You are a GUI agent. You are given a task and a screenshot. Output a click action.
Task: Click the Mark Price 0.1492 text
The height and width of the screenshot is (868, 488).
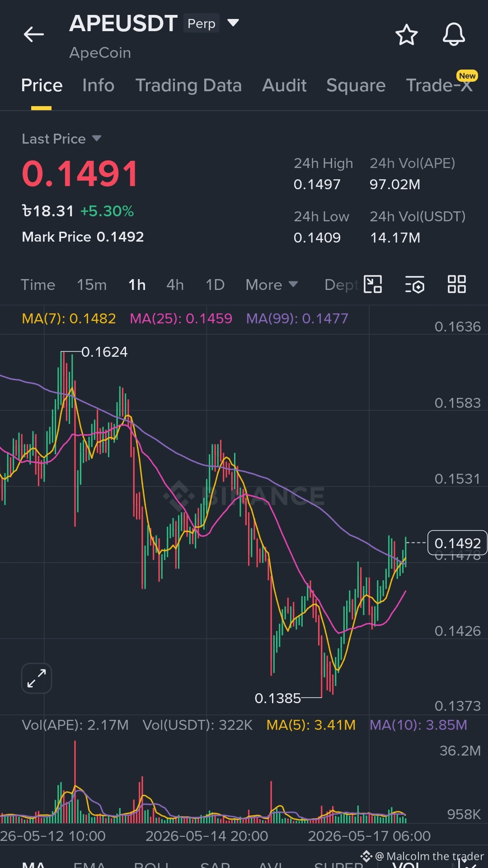(83, 237)
